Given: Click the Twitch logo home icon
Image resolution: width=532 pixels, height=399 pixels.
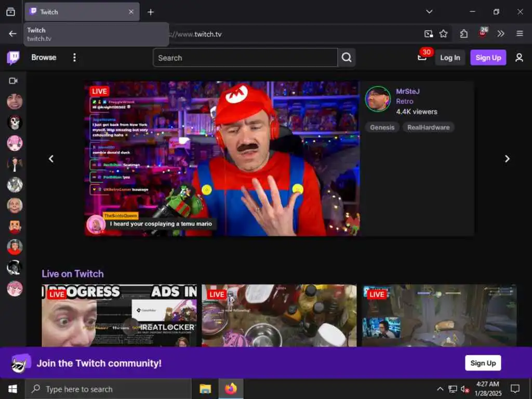Looking at the screenshot, I should click(13, 58).
